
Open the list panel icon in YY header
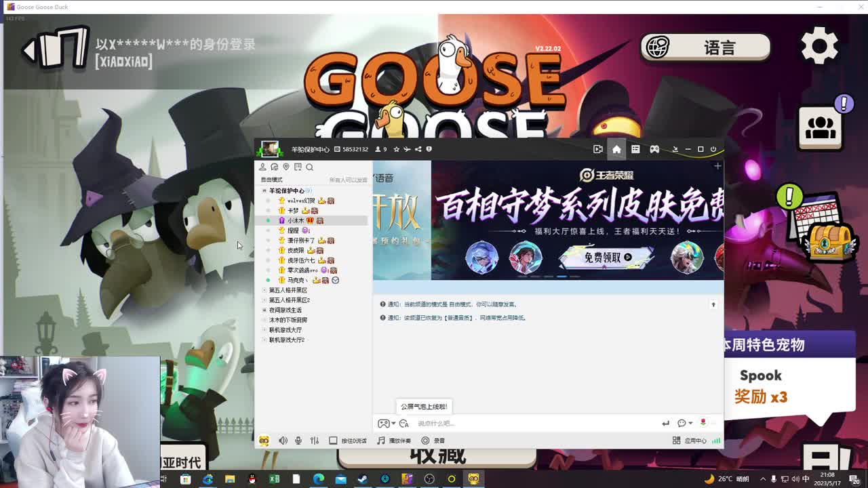point(635,149)
